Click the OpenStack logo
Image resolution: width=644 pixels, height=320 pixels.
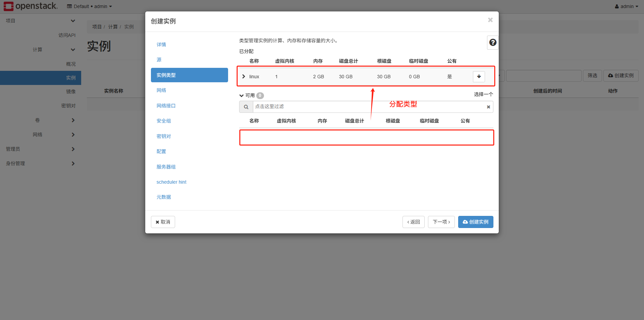point(31,6)
